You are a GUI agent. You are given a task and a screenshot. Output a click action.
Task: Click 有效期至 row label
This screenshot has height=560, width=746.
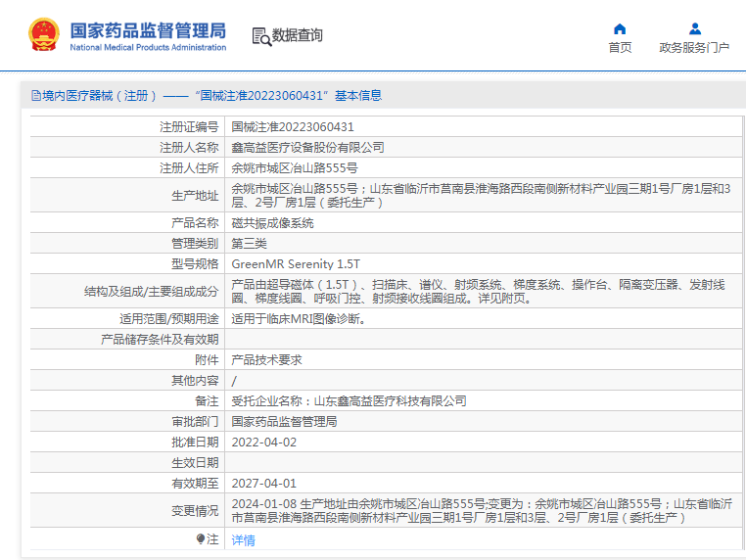[195, 483]
